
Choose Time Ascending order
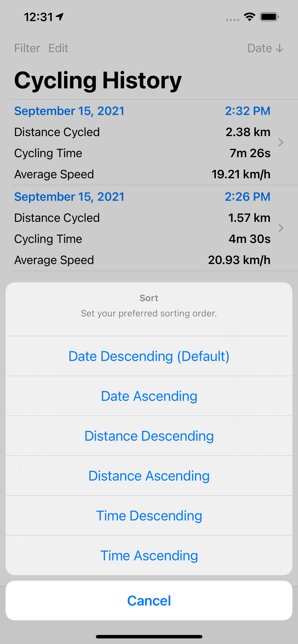(149, 555)
